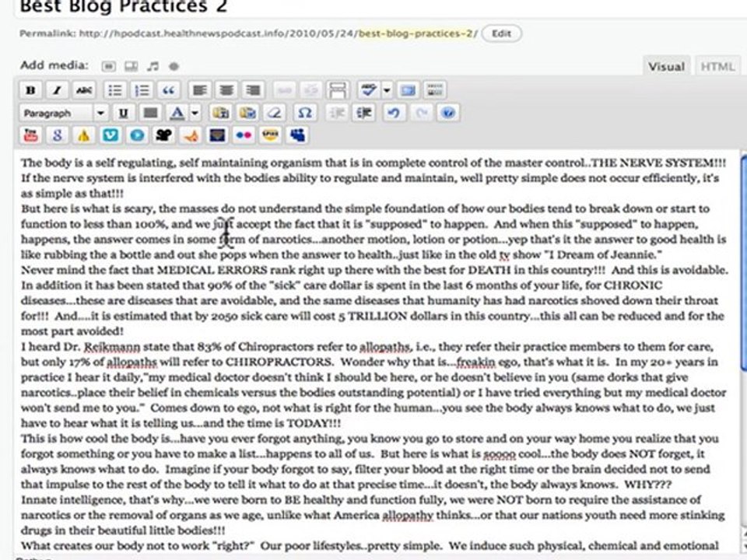Click the misspelled word "soooo"
This screenshot has height=560, width=747.
(x=500, y=453)
